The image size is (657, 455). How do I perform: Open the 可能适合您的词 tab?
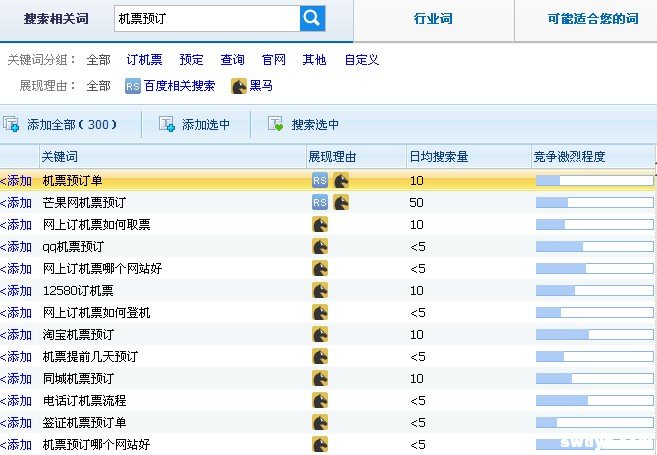(x=593, y=19)
